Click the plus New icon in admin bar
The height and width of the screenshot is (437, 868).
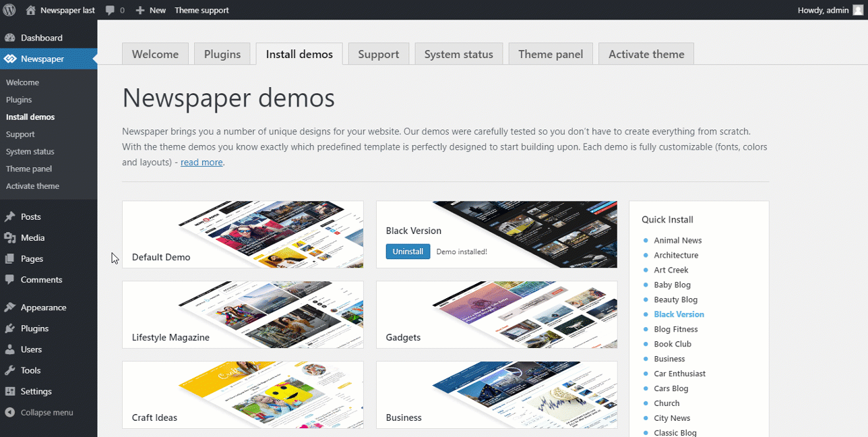(x=140, y=10)
